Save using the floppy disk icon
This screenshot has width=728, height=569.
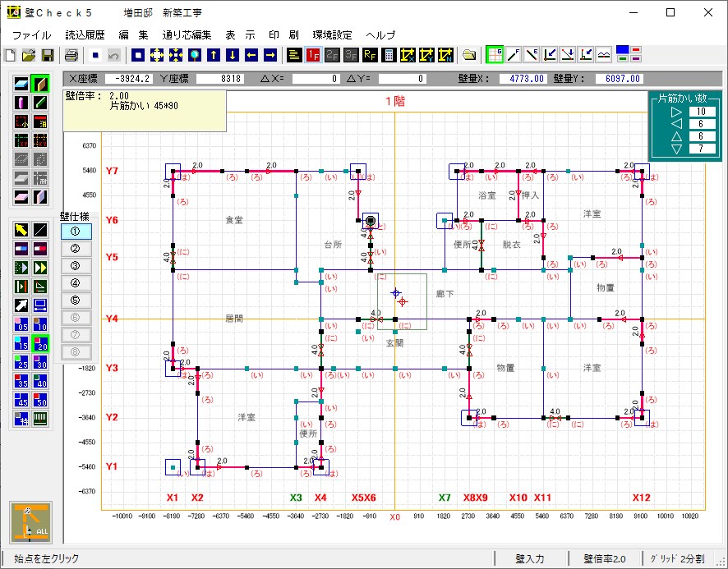(x=48, y=56)
